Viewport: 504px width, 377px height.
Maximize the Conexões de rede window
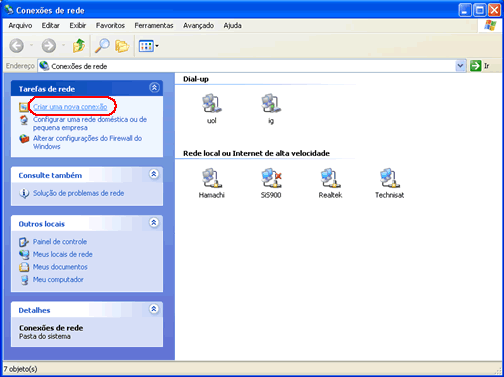tap(480, 10)
